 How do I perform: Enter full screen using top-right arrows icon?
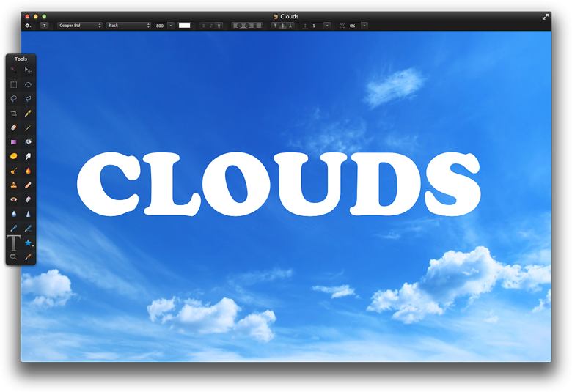(x=546, y=16)
